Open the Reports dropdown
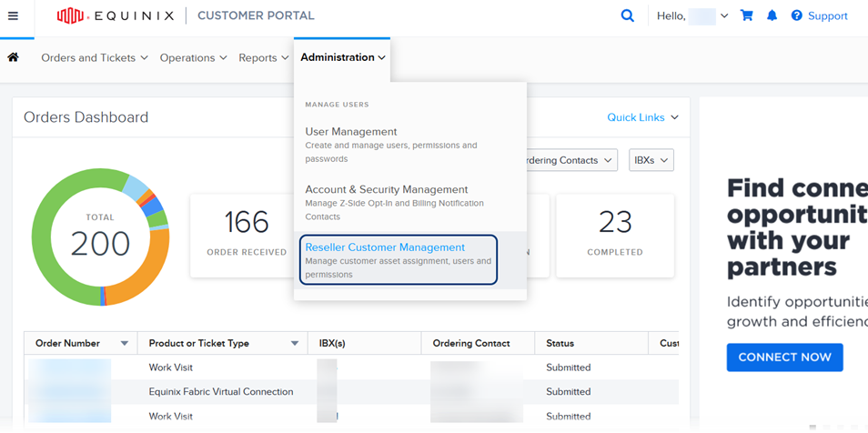Screen dimensions: 868x433 pyautogui.click(x=264, y=57)
